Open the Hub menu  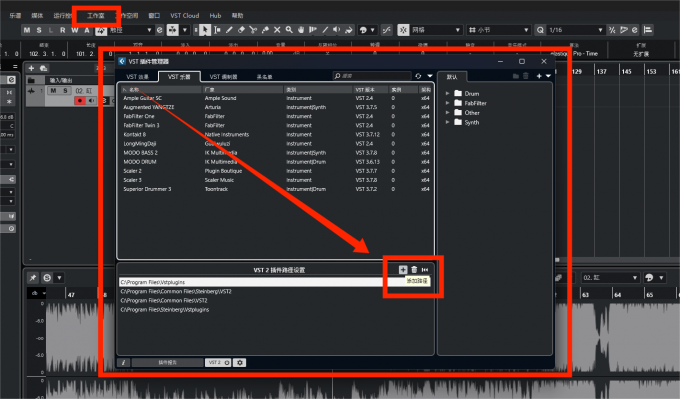pos(215,16)
